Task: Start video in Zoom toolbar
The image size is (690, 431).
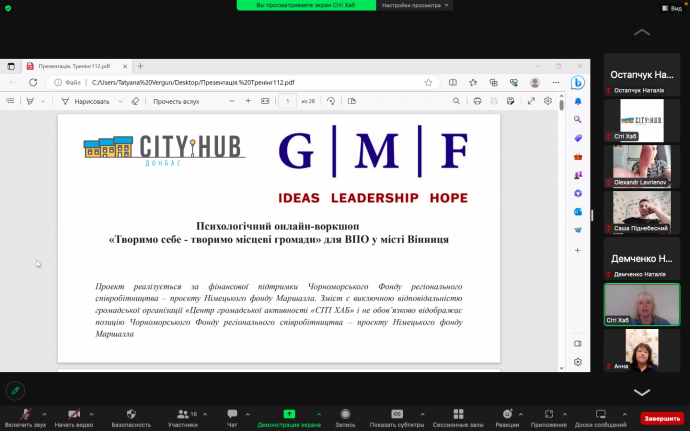Action: tap(73, 418)
